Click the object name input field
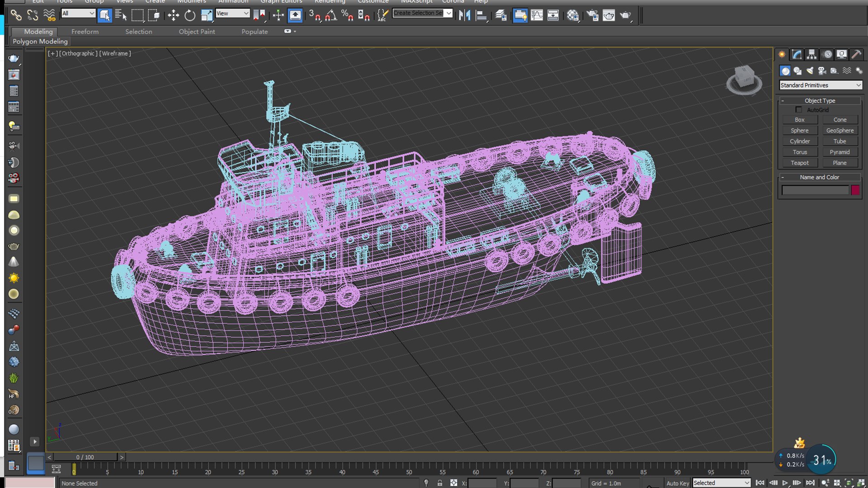This screenshot has width=868, height=488. [x=816, y=190]
